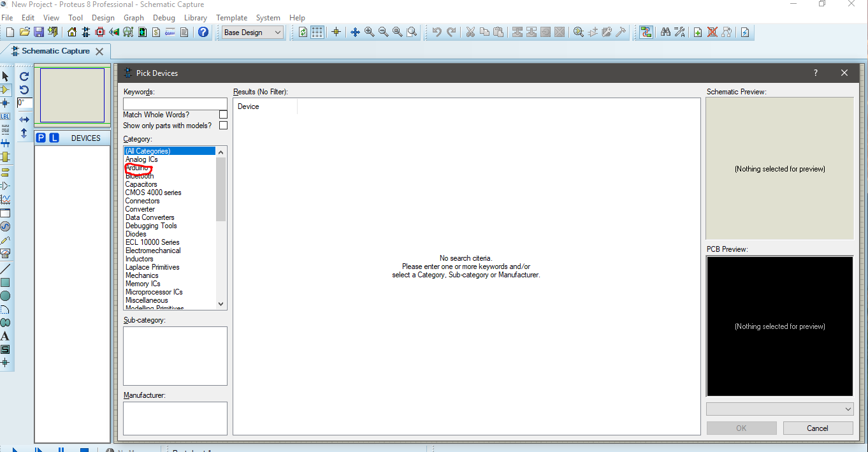This screenshot has height=452, width=868.
Task: Create a new project with New icon
Action: coord(10,32)
